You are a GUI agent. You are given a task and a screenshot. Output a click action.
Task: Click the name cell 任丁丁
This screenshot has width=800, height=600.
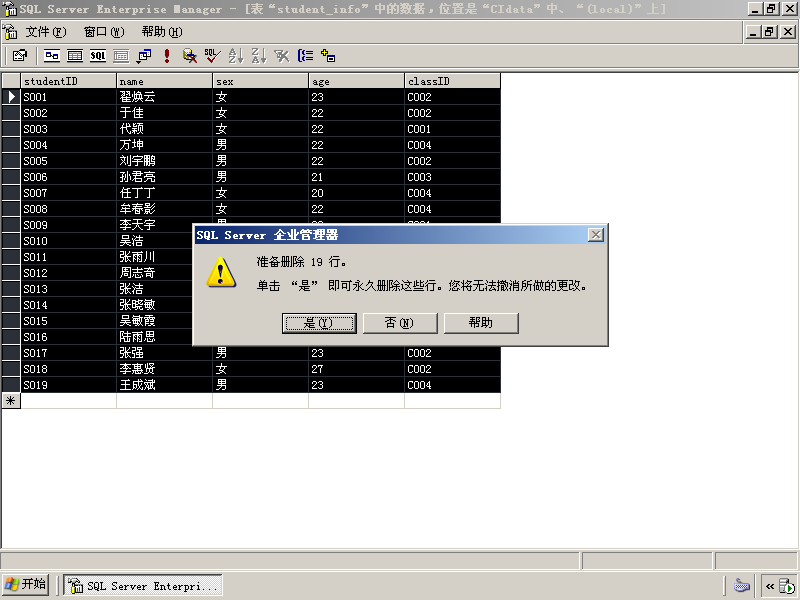click(x=164, y=193)
